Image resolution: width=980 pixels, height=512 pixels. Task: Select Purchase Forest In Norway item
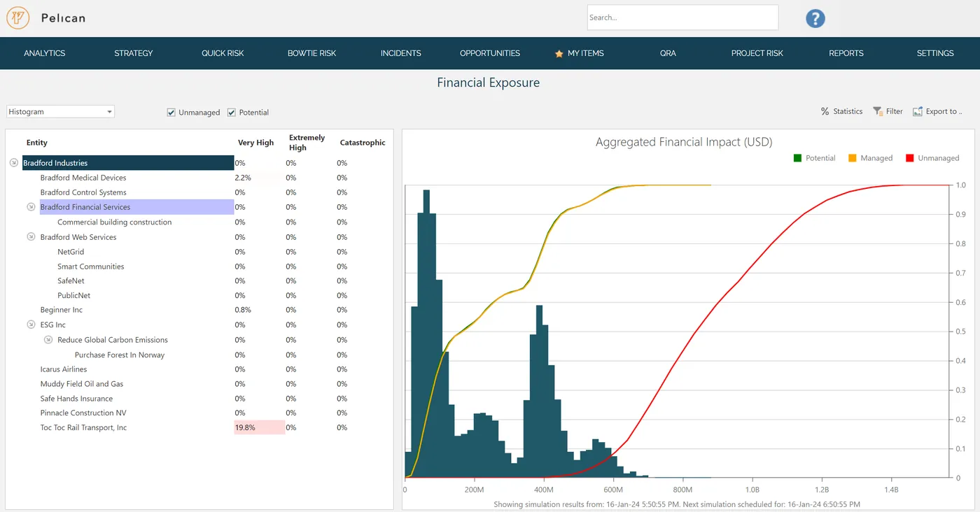click(x=120, y=355)
